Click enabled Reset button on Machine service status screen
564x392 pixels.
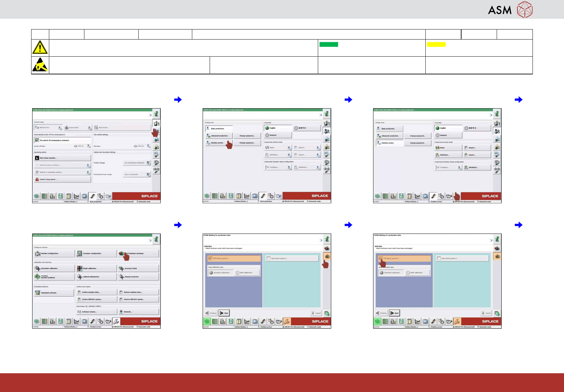pyautogui.click(x=448, y=148)
